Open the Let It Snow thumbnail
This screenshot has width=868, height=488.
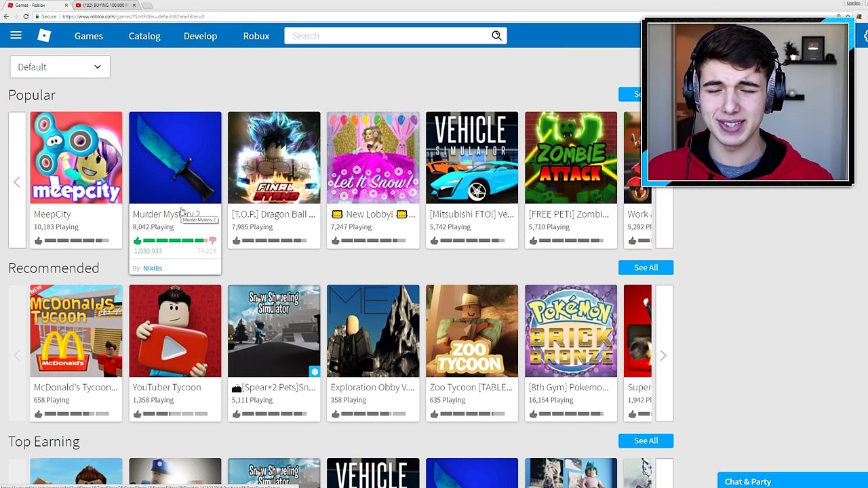[x=373, y=157]
